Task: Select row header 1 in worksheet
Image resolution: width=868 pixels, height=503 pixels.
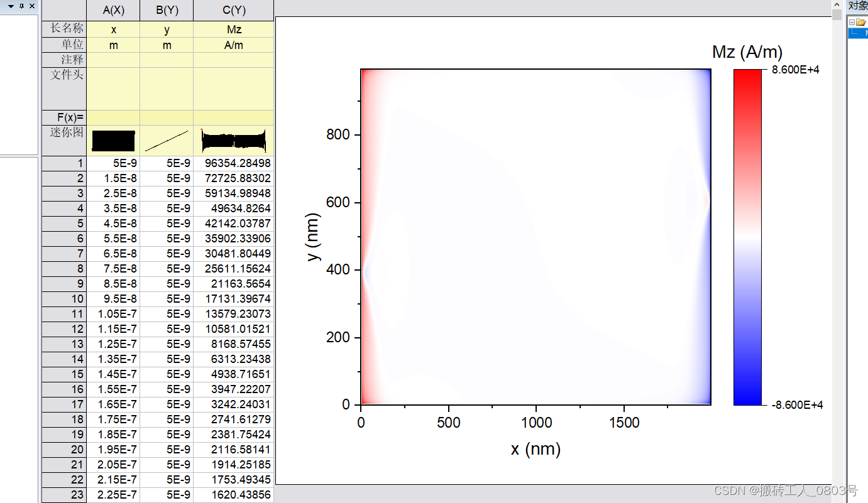Action: [x=64, y=163]
